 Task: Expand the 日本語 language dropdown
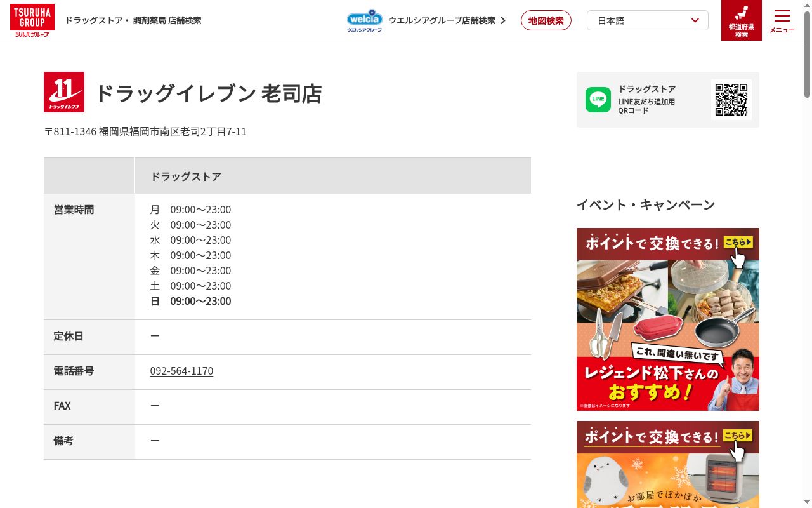(648, 20)
